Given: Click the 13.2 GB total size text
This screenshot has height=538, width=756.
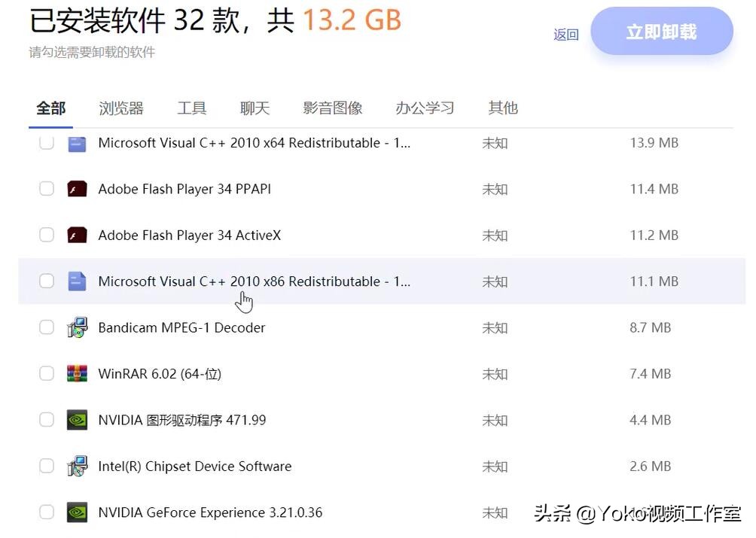Looking at the screenshot, I should (352, 20).
